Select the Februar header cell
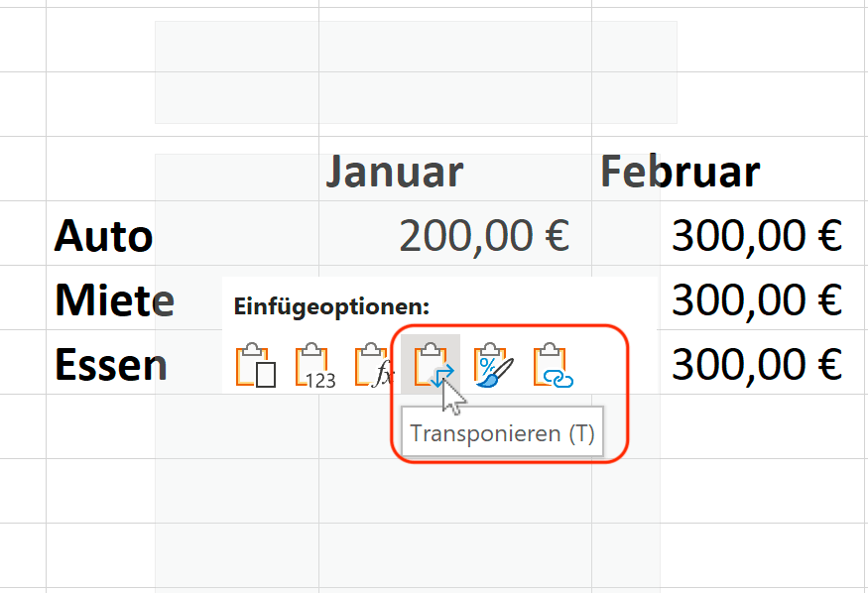The image size is (868, 593). (x=729, y=169)
